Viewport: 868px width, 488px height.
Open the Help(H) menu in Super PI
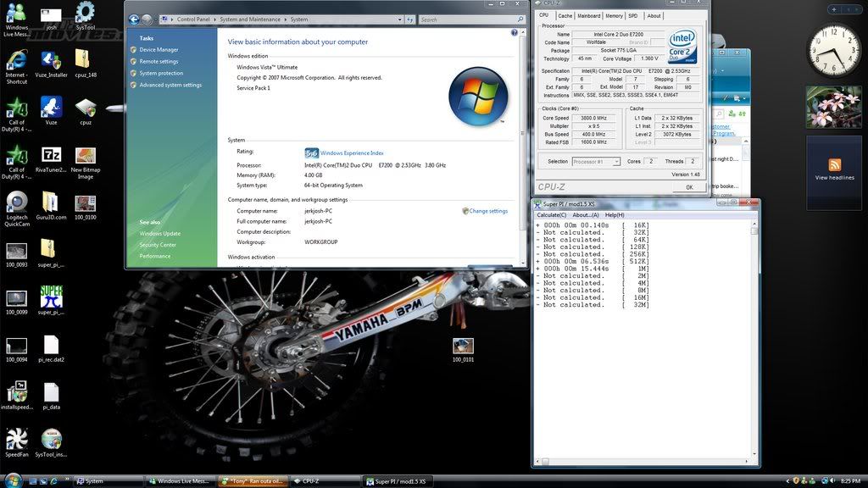click(x=615, y=214)
